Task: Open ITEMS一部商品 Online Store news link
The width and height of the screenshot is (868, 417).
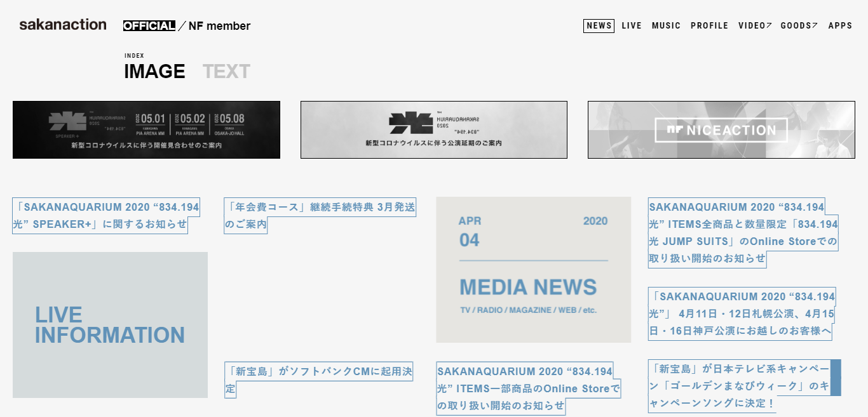Action: (x=528, y=388)
